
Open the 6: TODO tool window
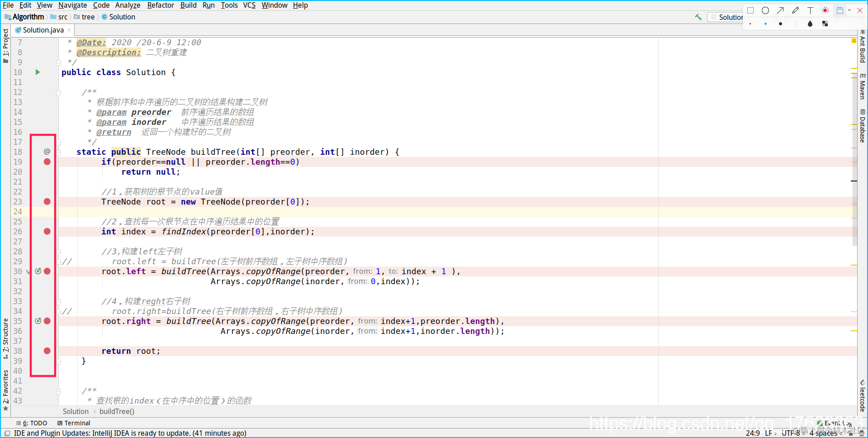point(32,423)
